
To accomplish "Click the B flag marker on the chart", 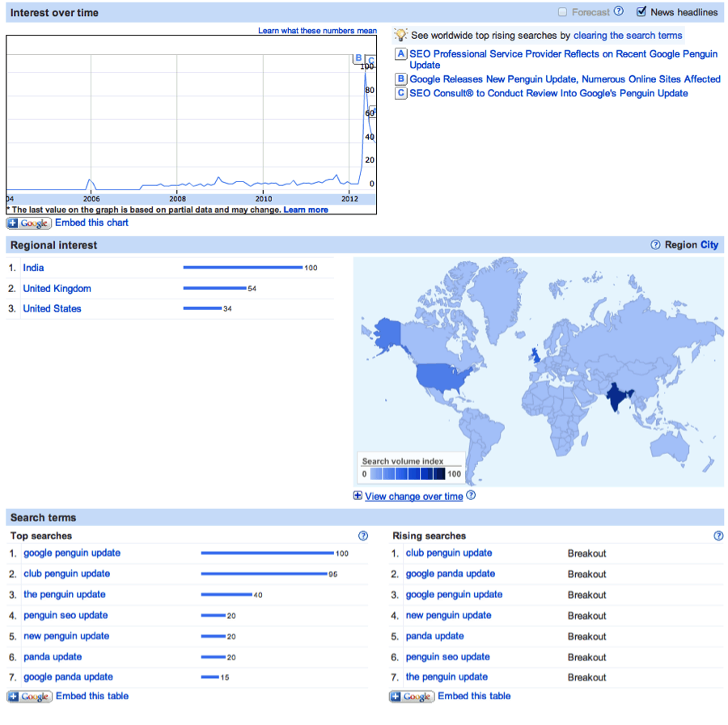I will click(x=358, y=58).
